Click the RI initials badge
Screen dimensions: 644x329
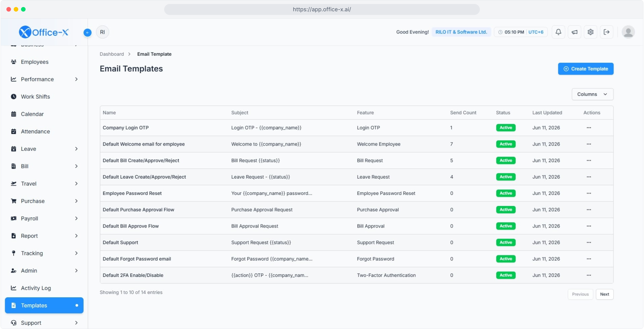click(102, 32)
